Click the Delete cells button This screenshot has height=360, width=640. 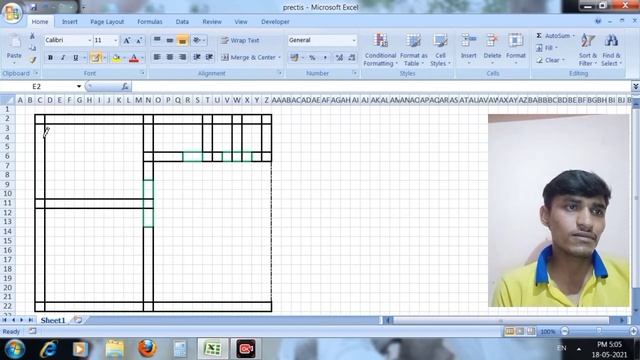coord(492,50)
